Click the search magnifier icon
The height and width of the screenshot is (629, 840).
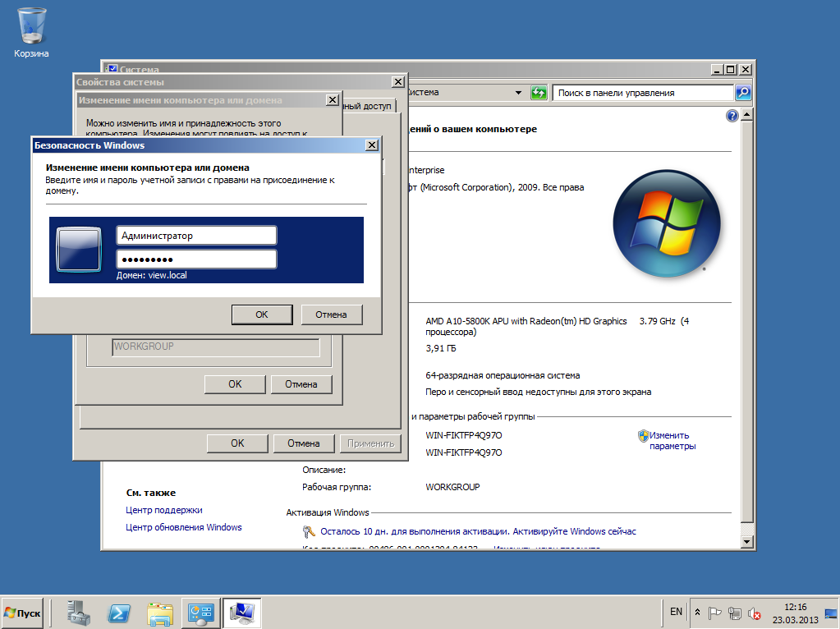743,93
